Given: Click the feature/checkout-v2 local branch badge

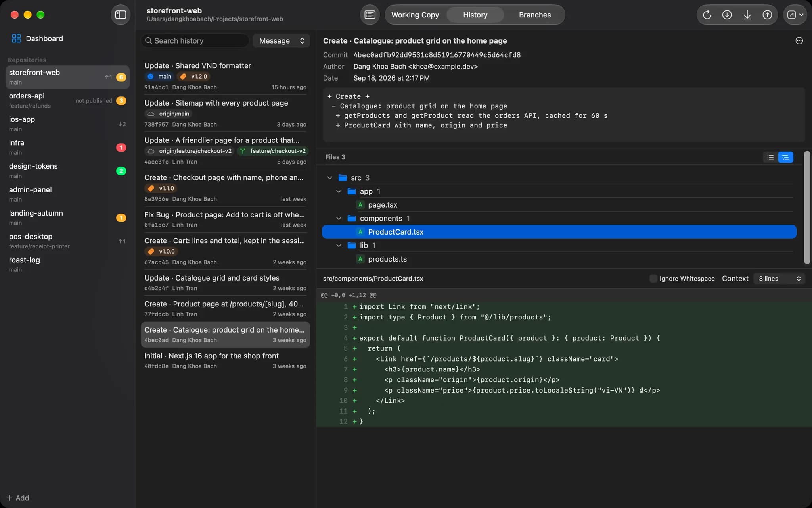Looking at the screenshot, I should (x=273, y=151).
